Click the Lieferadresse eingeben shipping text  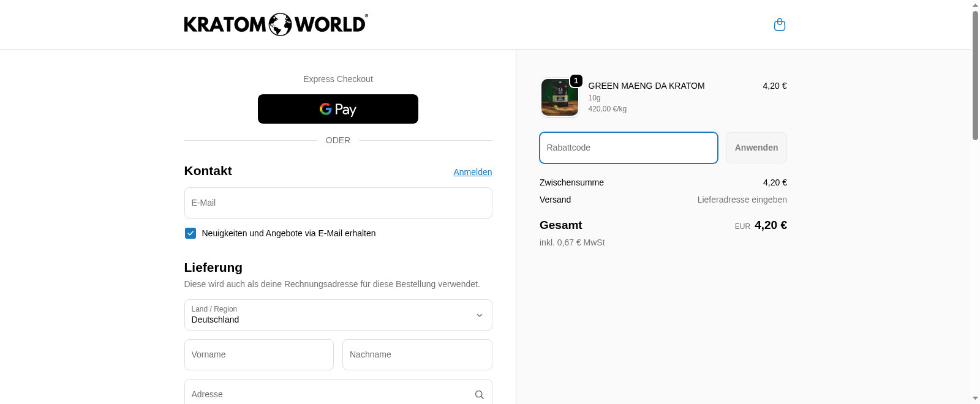point(742,200)
